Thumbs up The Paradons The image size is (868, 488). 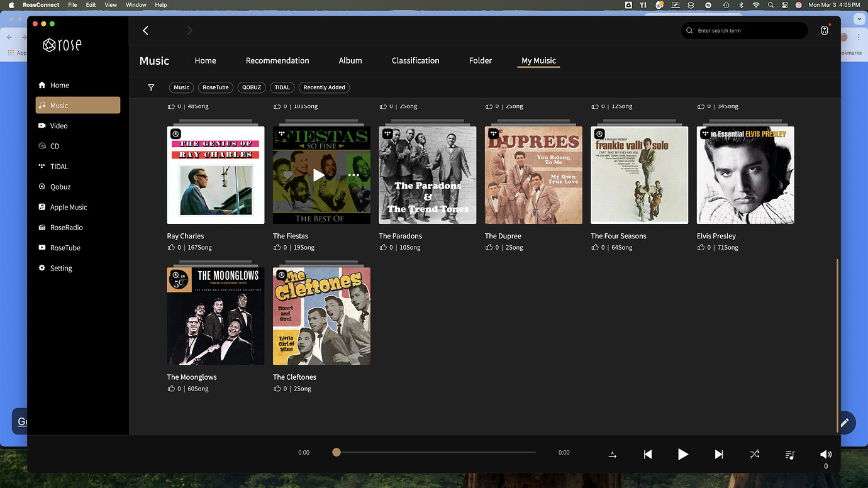(x=382, y=247)
